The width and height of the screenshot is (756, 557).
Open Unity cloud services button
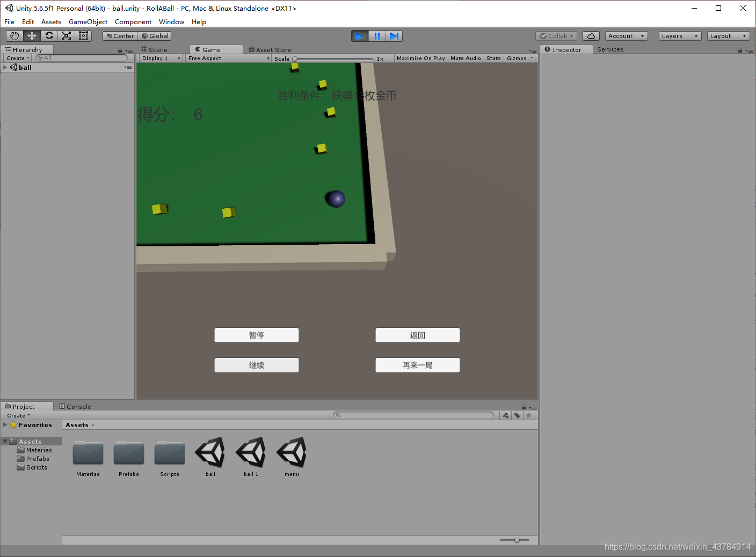pyautogui.click(x=591, y=36)
